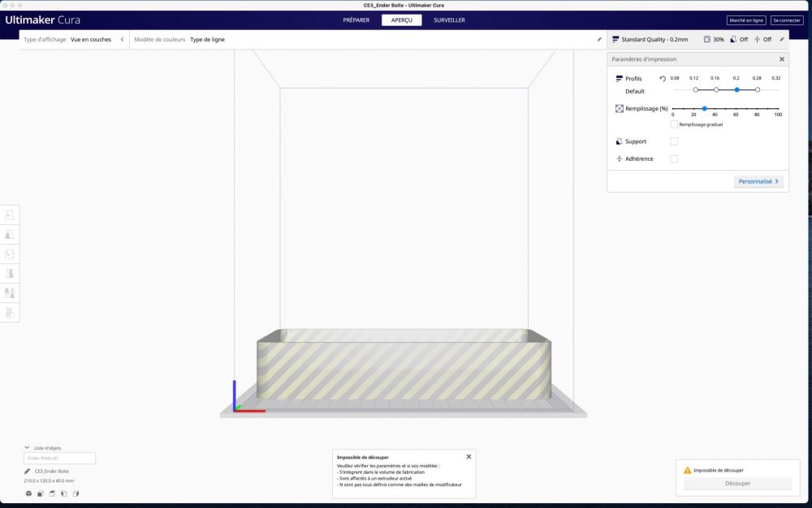Image resolution: width=812 pixels, height=508 pixels.
Task: Select the Move tool in left toolbar
Action: [9, 215]
